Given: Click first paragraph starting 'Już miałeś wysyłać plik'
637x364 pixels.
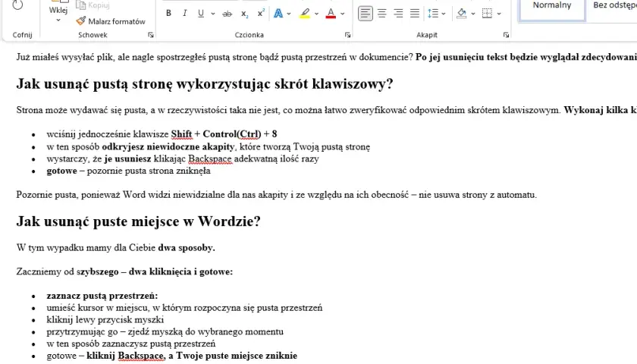Looking at the screenshot, I should 327,58.
